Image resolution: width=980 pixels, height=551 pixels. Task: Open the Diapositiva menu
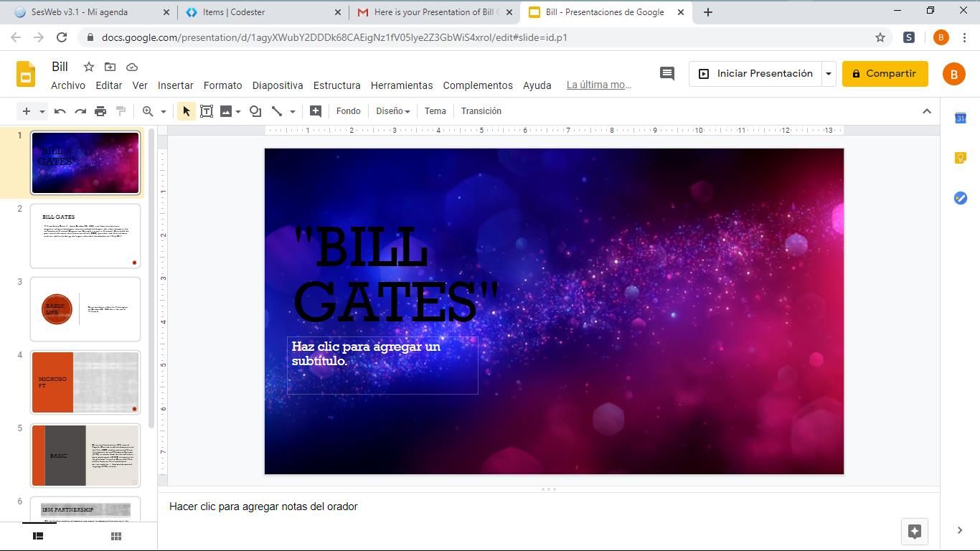(x=278, y=85)
